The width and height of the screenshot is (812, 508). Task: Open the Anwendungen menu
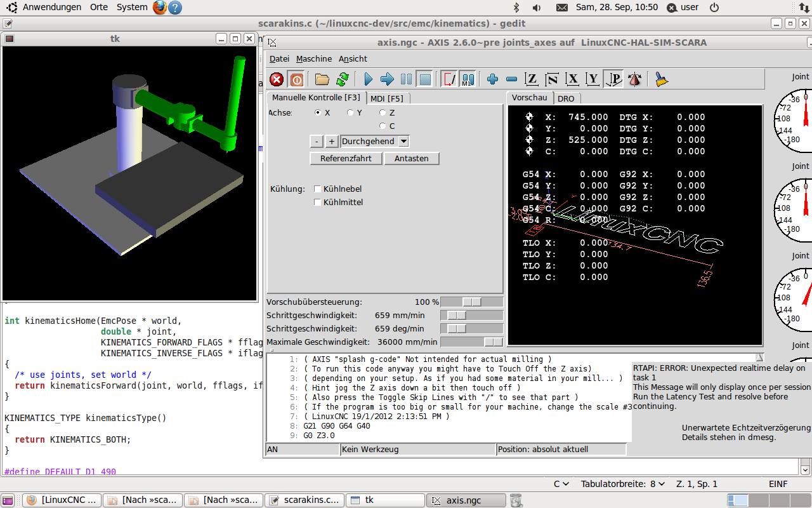52,8
